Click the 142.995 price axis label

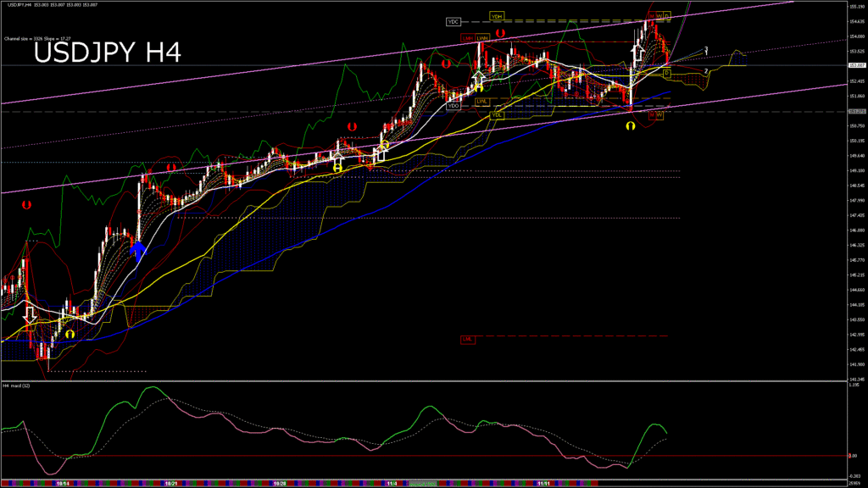coord(856,335)
